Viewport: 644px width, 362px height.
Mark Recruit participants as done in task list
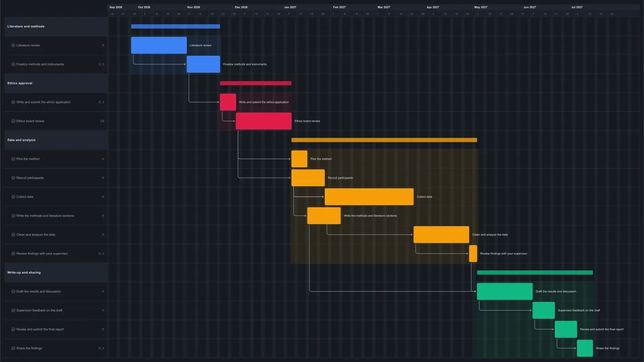pyautogui.click(x=13, y=178)
